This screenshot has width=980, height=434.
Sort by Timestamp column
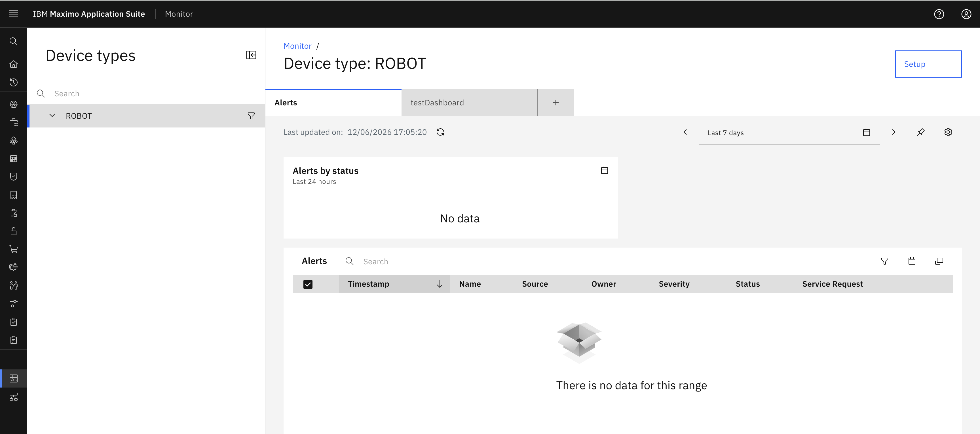click(394, 284)
